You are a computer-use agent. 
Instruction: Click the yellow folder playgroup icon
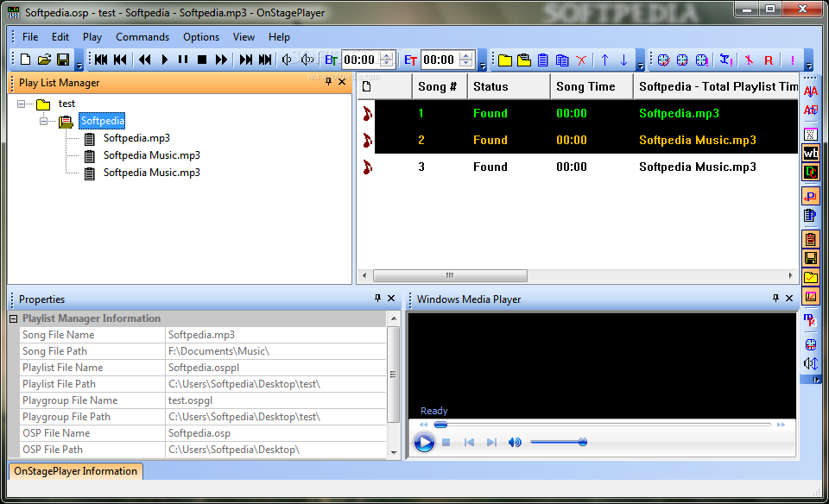point(505,60)
